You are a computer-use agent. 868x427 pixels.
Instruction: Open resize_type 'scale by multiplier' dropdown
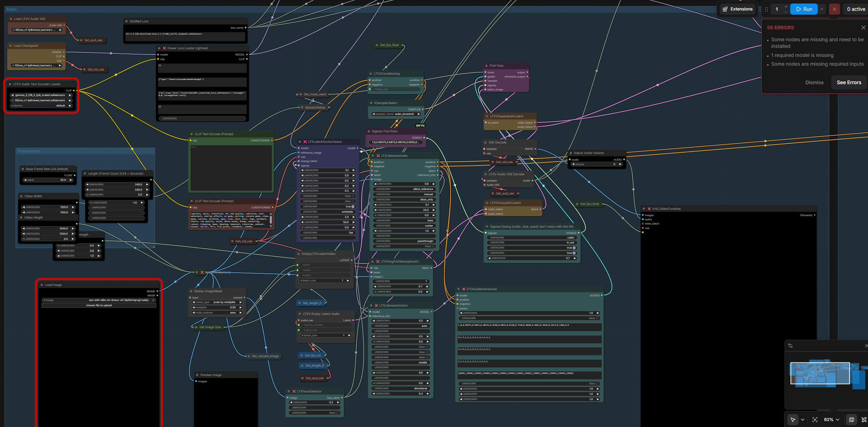coord(217,302)
